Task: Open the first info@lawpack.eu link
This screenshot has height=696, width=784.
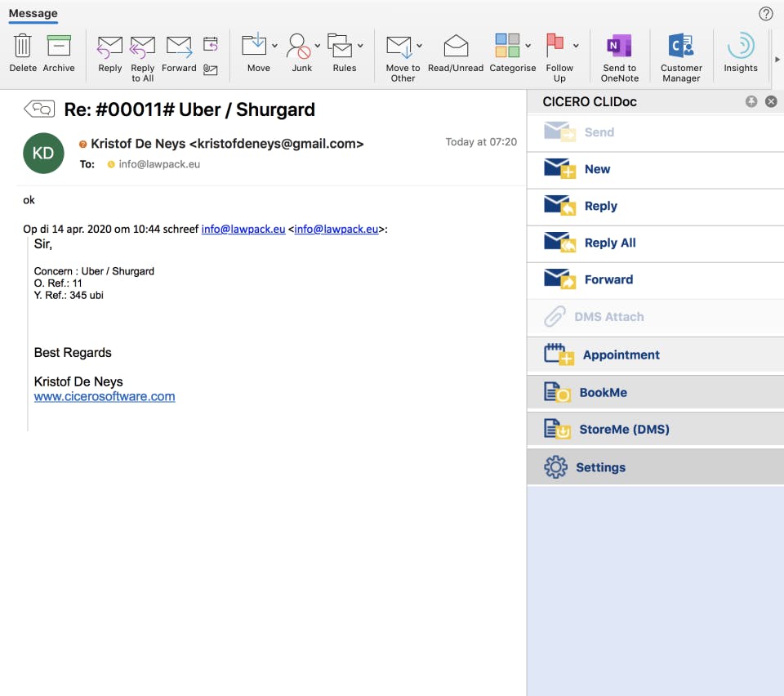Action: [x=243, y=229]
